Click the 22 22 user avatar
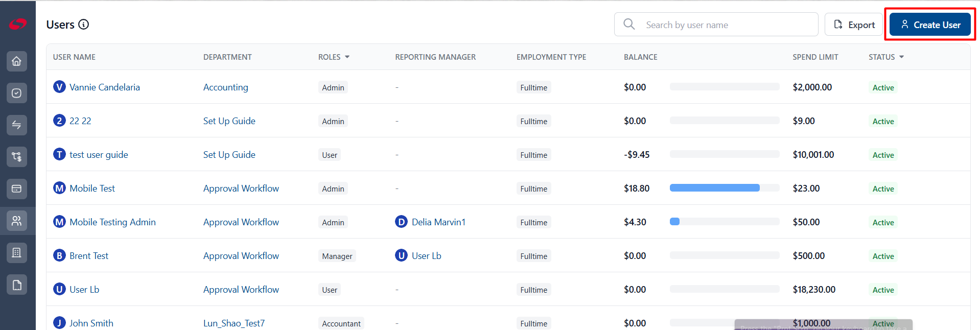 tap(59, 121)
